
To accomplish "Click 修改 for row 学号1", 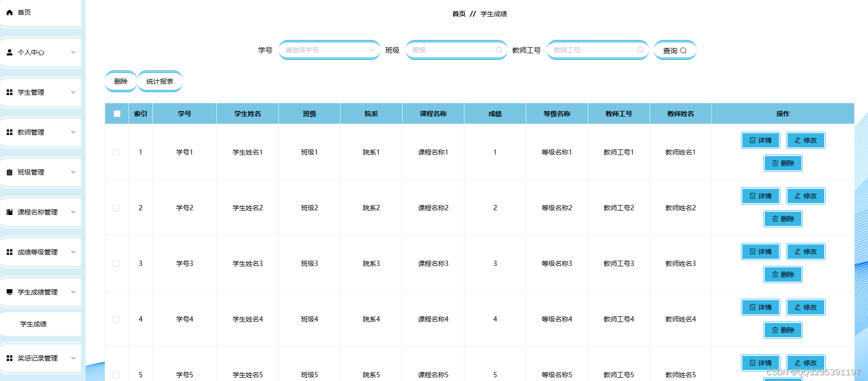I will coord(806,140).
